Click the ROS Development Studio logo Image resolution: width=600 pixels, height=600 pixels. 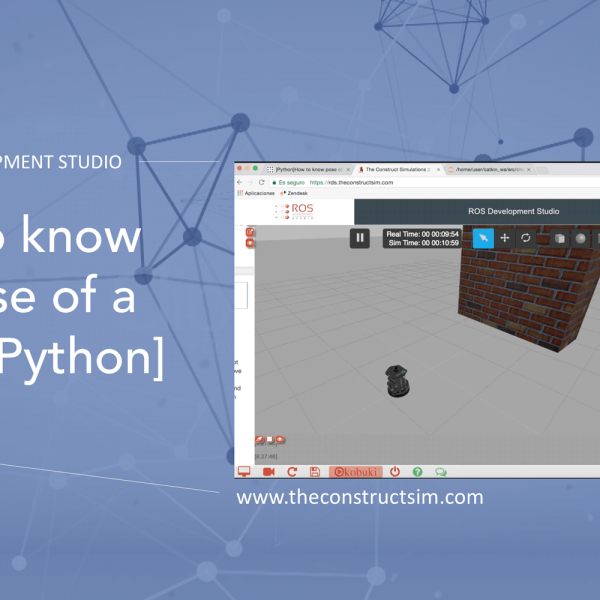(x=294, y=211)
